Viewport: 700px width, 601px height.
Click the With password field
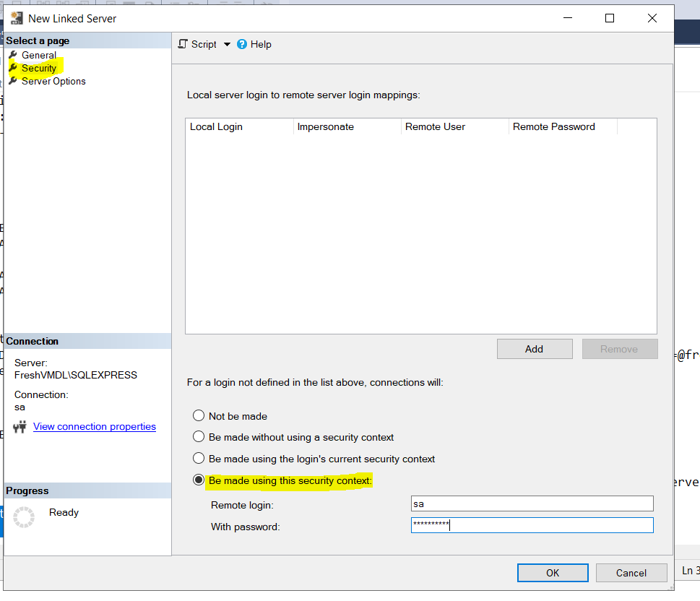click(532, 525)
